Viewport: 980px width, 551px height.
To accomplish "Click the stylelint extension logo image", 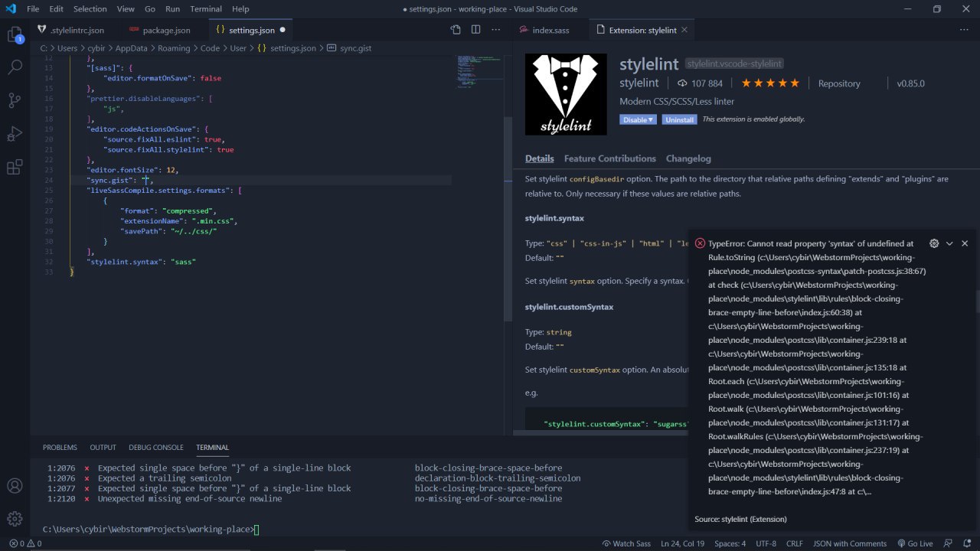I will tap(566, 94).
